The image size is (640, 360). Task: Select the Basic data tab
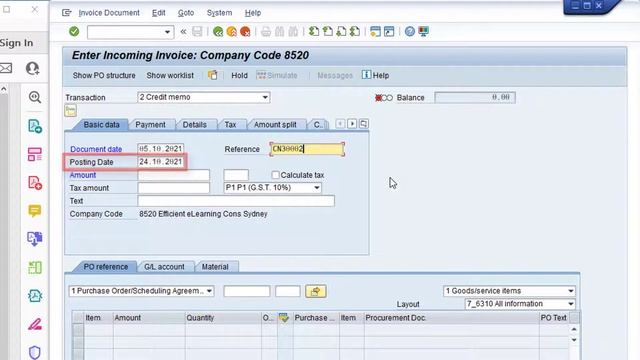pyautogui.click(x=102, y=124)
